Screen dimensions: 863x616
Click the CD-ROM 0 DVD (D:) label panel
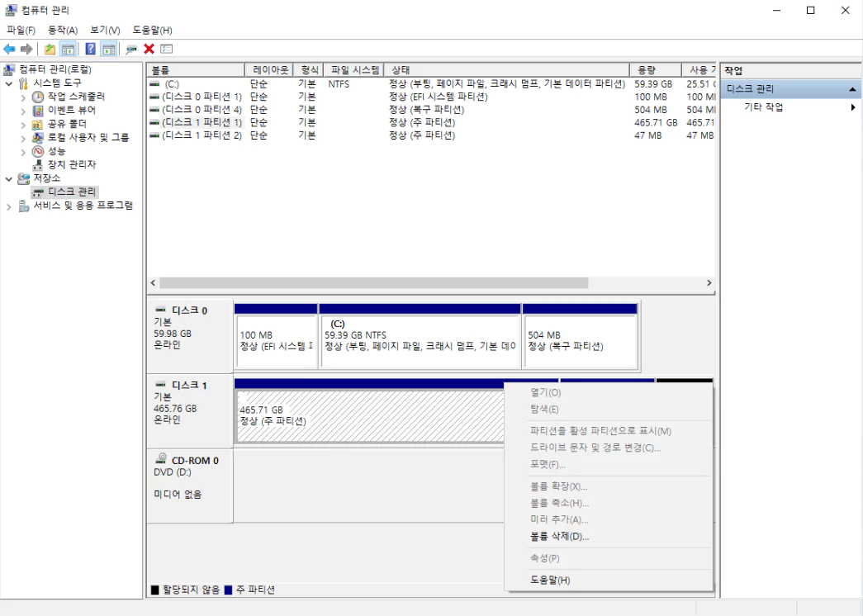click(x=190, y=486)
